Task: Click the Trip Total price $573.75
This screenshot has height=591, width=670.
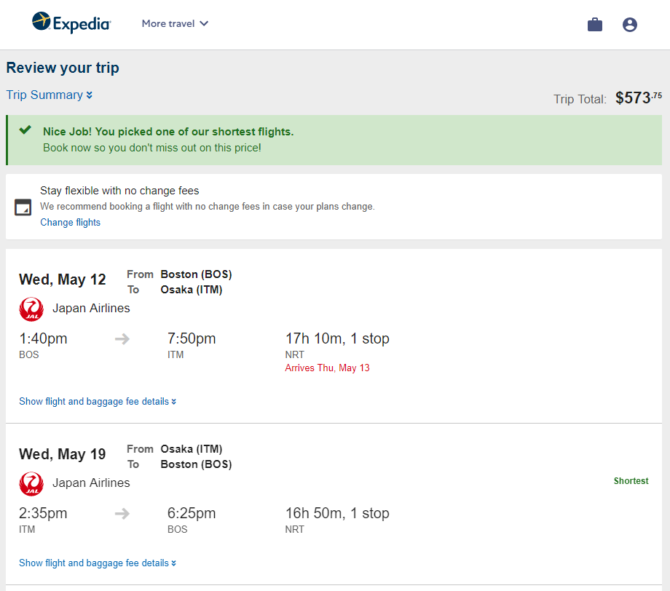Action: coord(638,98)
